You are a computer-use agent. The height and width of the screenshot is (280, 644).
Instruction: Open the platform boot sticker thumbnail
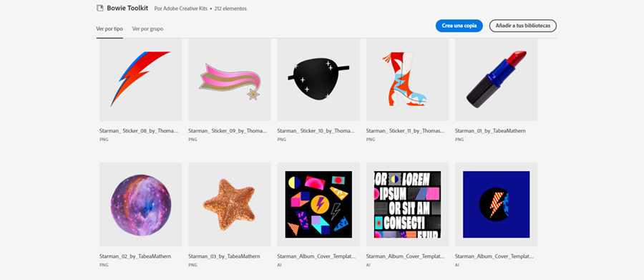pyautogui.click(x=407, y=79)
